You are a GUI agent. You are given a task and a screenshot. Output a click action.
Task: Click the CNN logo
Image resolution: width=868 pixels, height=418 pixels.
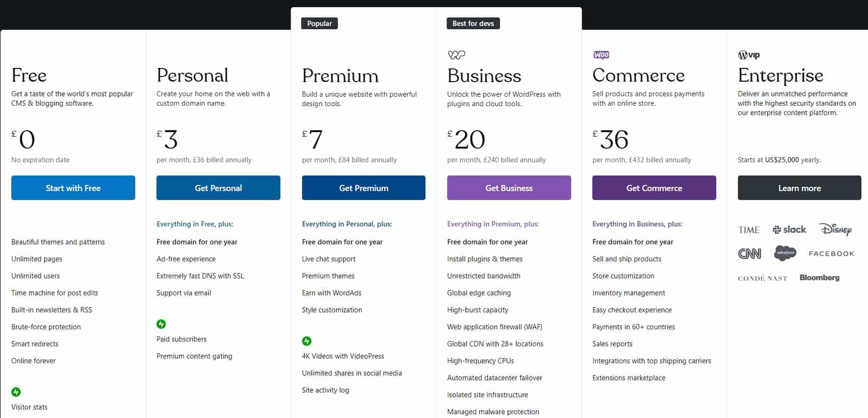click(x=749, y=254)
